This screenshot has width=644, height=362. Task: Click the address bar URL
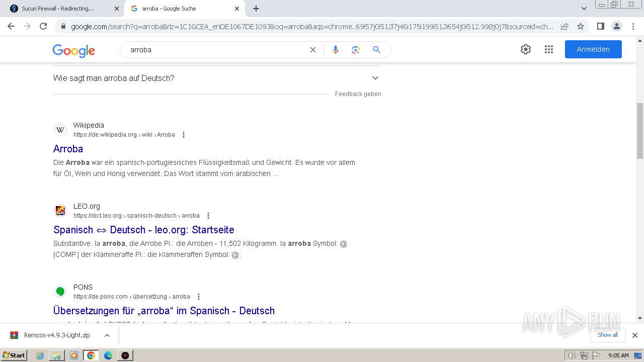312,26
